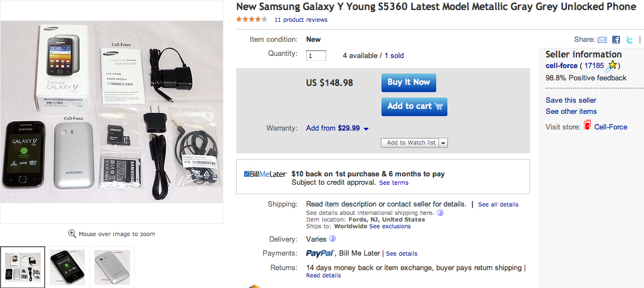The image size is (644, 288).
Task: Toggle the Bill Me Later checkbox
Action: 247,174
